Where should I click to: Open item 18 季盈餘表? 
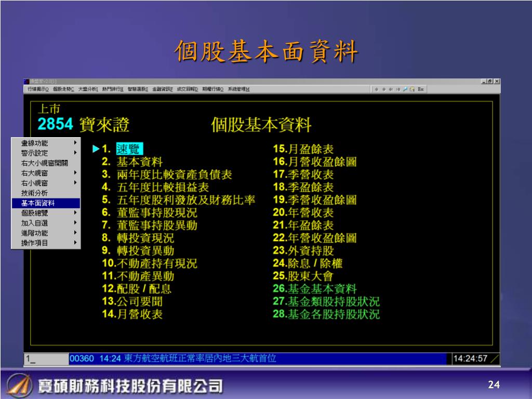(303, 187)
